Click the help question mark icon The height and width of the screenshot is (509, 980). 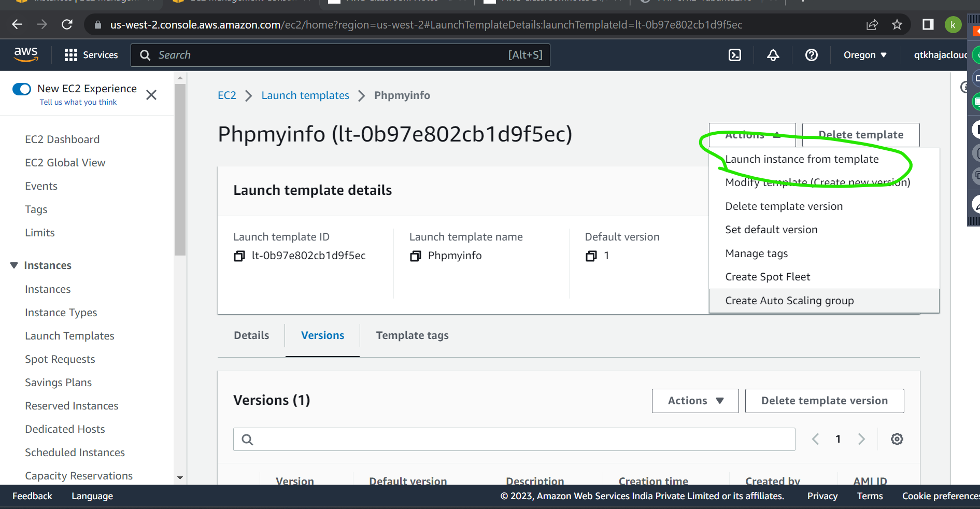pos(811,55)
